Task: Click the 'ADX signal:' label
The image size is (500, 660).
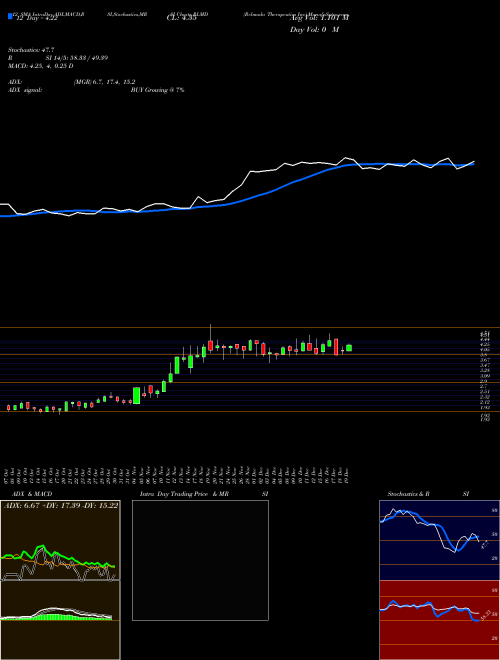Action: tap(24, 90)
